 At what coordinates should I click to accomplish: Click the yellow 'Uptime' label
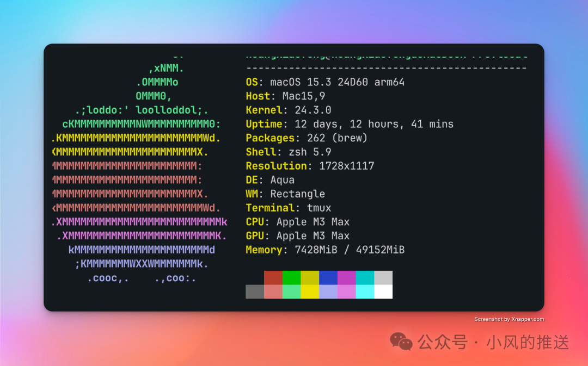(264, 124)
